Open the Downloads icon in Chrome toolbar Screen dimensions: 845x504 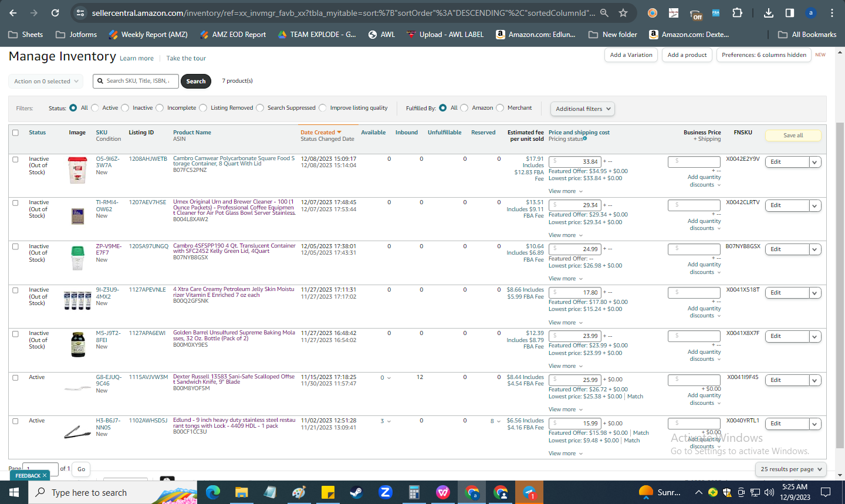(769, 12)
